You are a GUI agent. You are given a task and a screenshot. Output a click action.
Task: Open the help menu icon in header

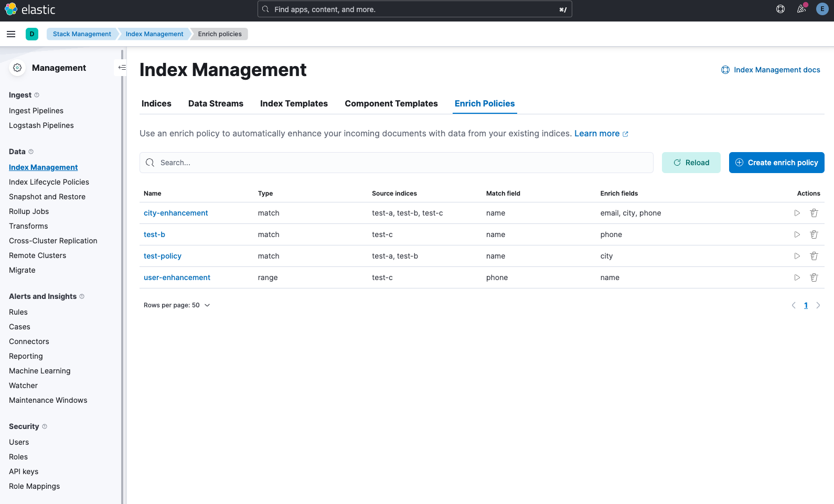pyautogui.click(x=780, y=9)
